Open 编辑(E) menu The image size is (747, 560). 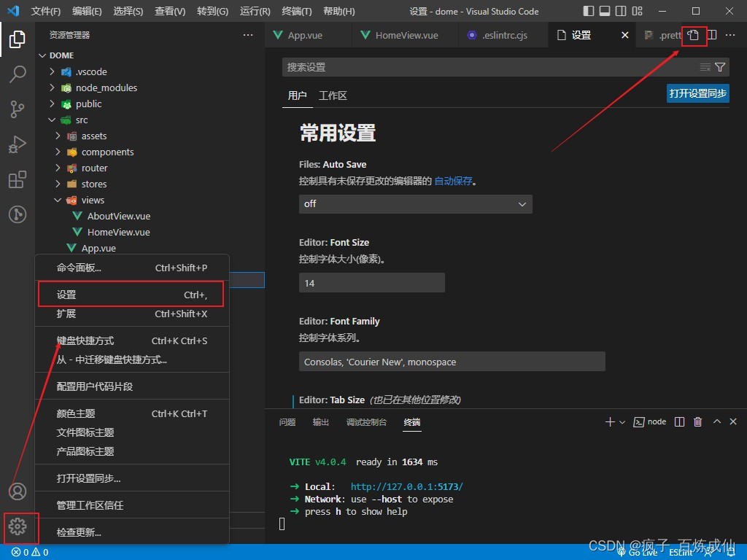[x=87, y=11]
